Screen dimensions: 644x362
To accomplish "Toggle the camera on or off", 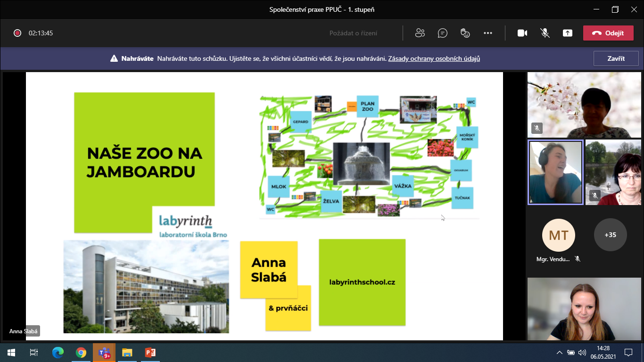I will [x=522, y=33].
